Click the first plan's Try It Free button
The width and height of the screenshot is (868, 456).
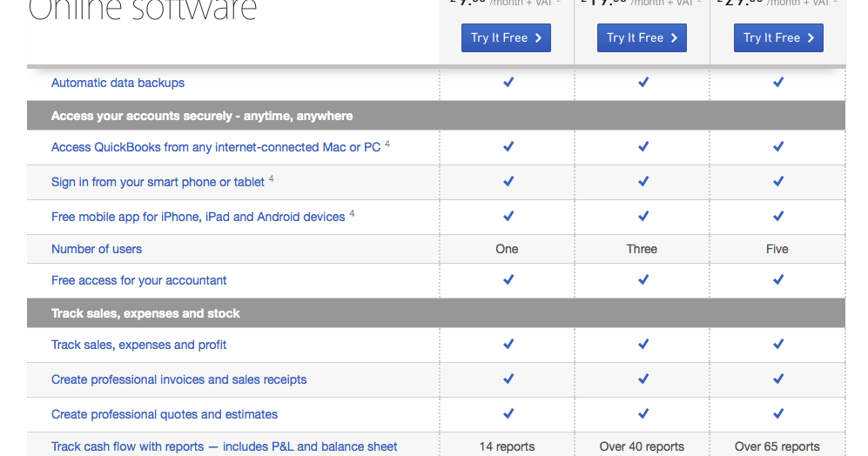tap(506, 37)
